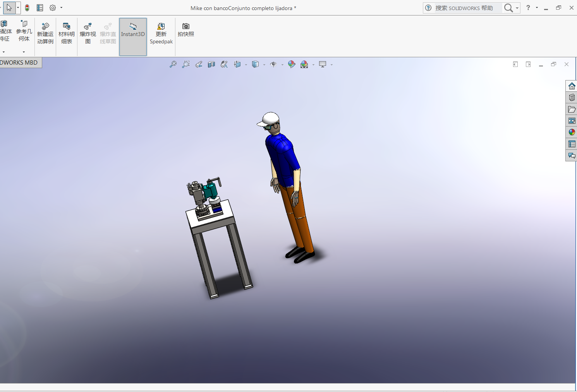
Task: Switch to the SOLIDWORKS MBD tab
Action: 19,63
